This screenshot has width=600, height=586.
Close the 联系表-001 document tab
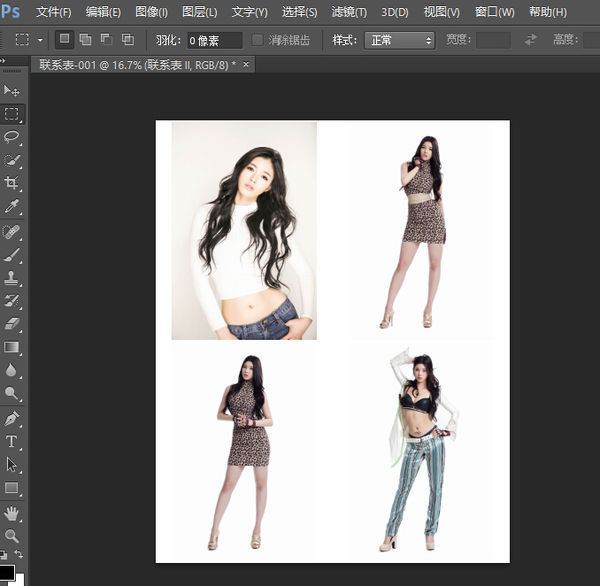coord(246,64)
